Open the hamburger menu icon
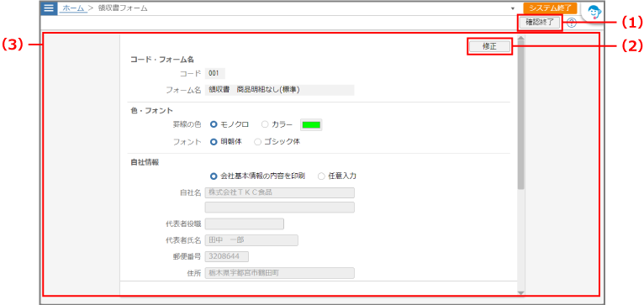 (49, 8)
